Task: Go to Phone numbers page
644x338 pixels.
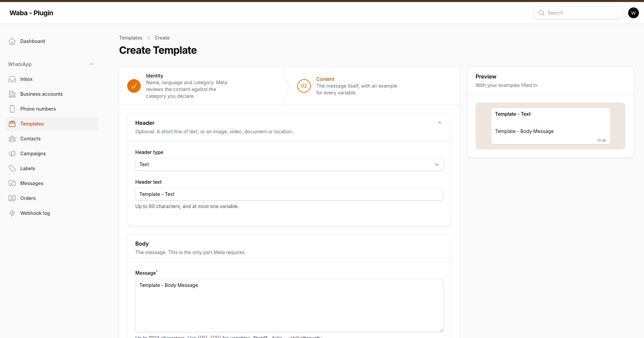Action: (52, 109)
